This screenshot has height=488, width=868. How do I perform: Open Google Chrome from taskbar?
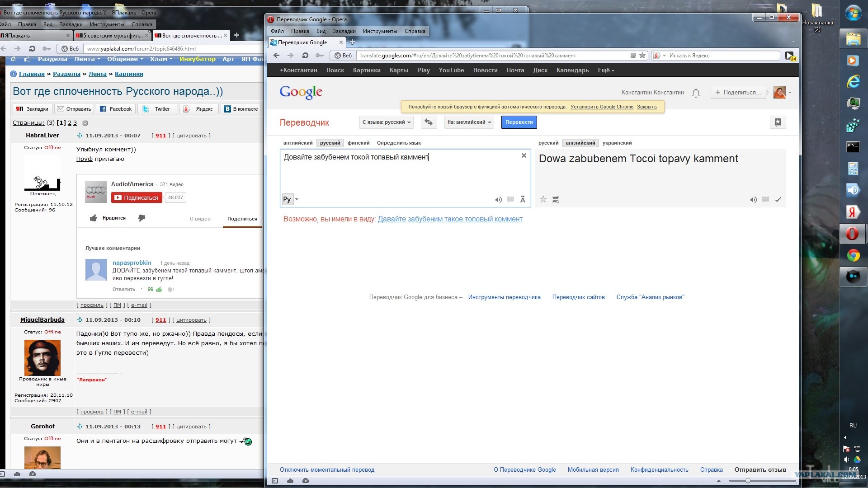(x=853, y=256)
